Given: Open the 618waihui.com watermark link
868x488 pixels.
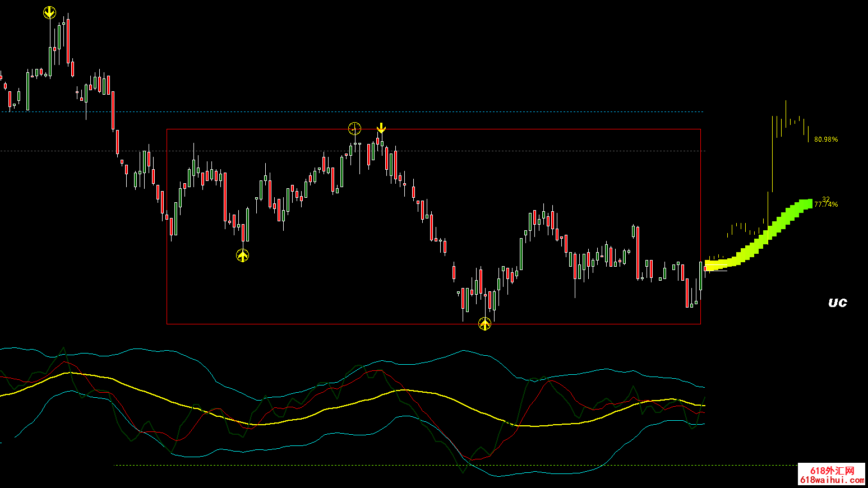Looking at the screenshot, I should tap(832, 480).
